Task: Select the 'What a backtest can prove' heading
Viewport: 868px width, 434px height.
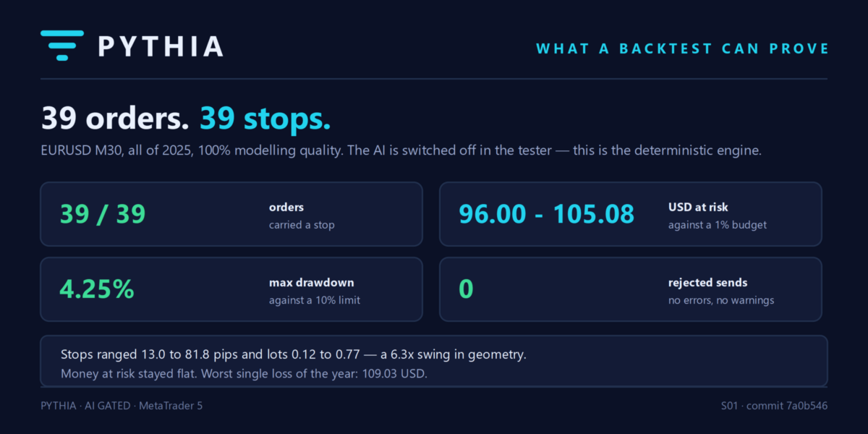Action: pyautogui.click(x=682, y=48)
